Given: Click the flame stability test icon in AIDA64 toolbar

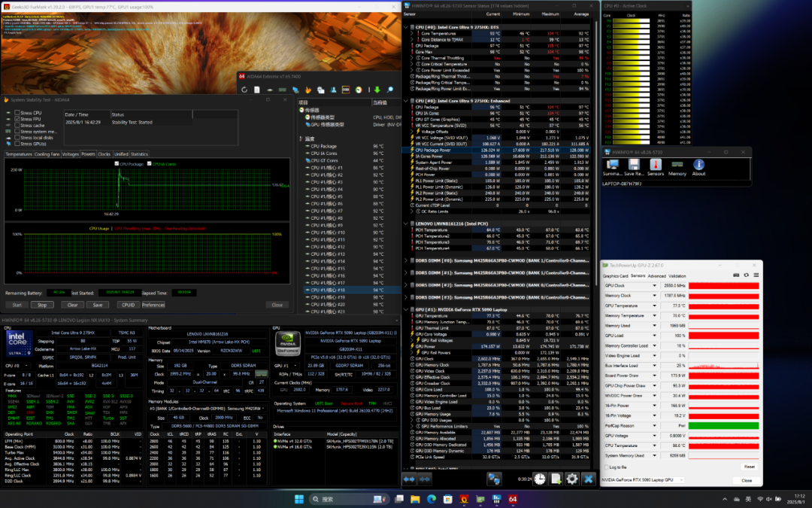Looking at the screenshot, I should click(x=308, y=90).
